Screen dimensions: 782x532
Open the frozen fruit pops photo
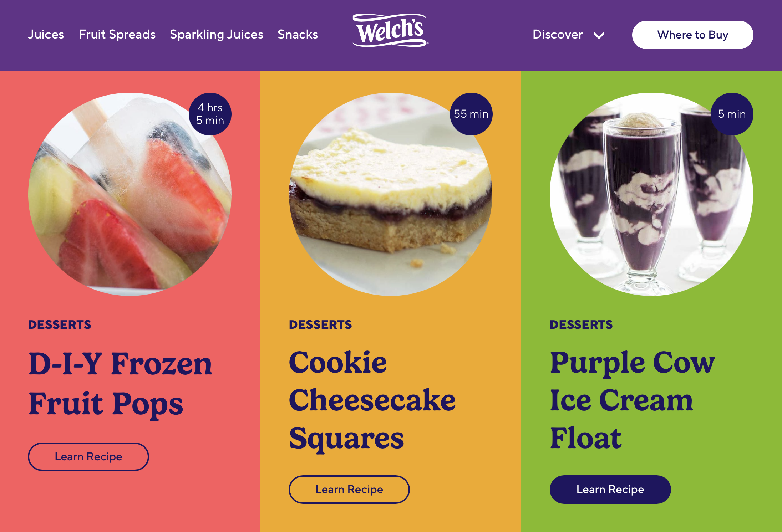tap(130, 194)
